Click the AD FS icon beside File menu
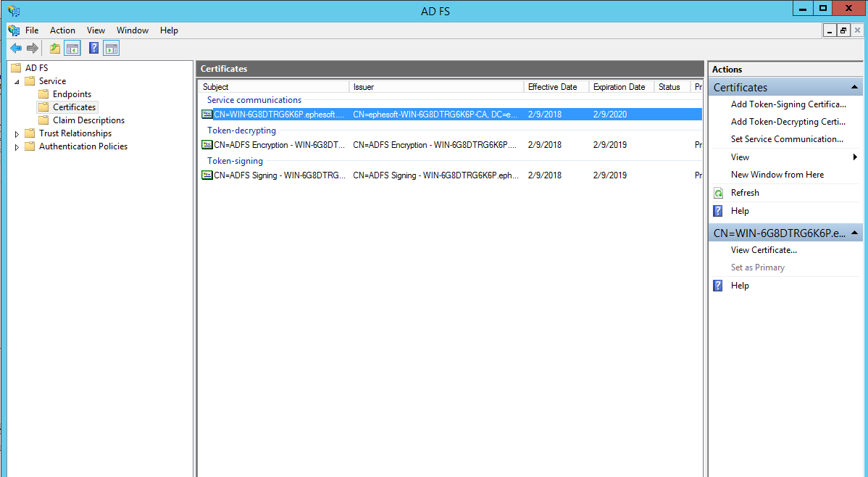868x477 pixels. [14, 30]
